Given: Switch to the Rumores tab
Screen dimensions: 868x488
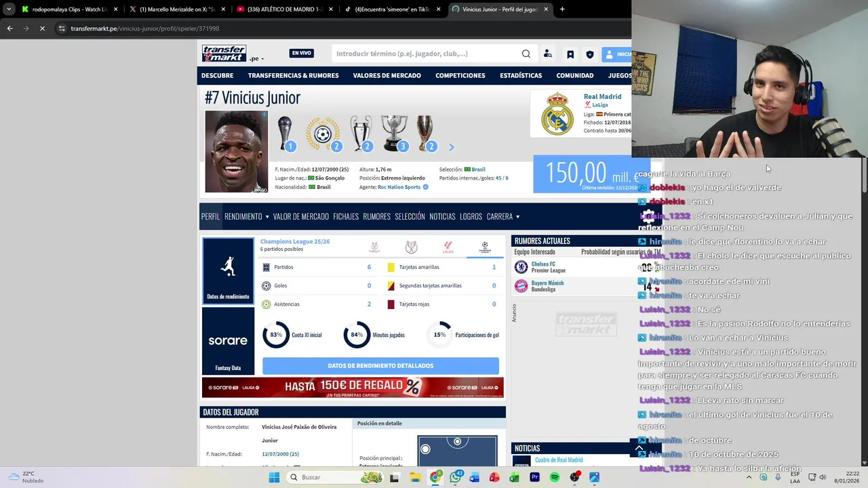Looking at the screenshot, I should tap(376, 217).
